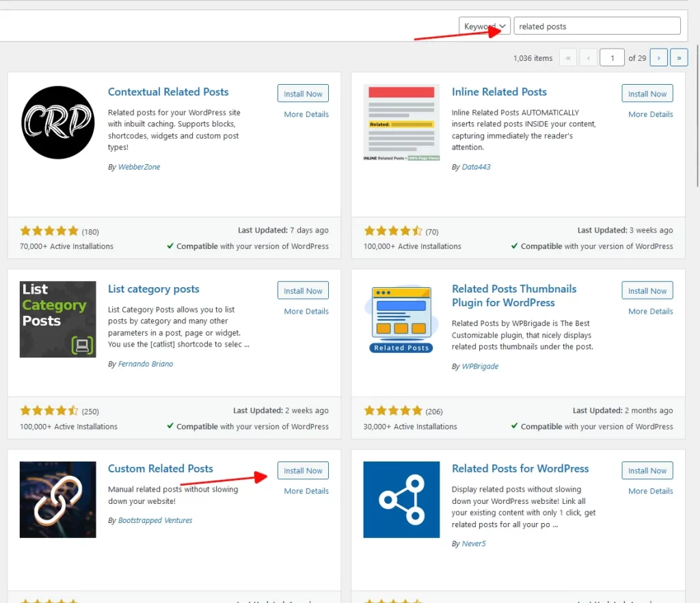This screenshot has width=700, height=603.
Task: Install the Custom Related Posts plugin
Action: [x=303, y=470]
